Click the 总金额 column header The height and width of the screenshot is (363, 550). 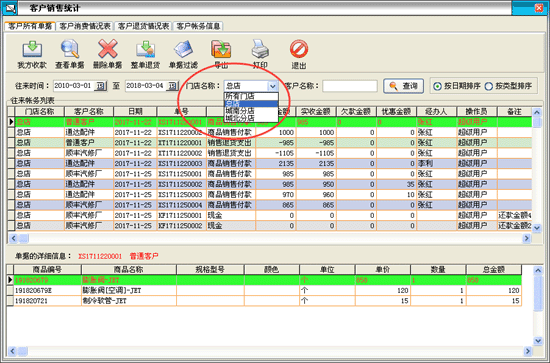(494, 269)
